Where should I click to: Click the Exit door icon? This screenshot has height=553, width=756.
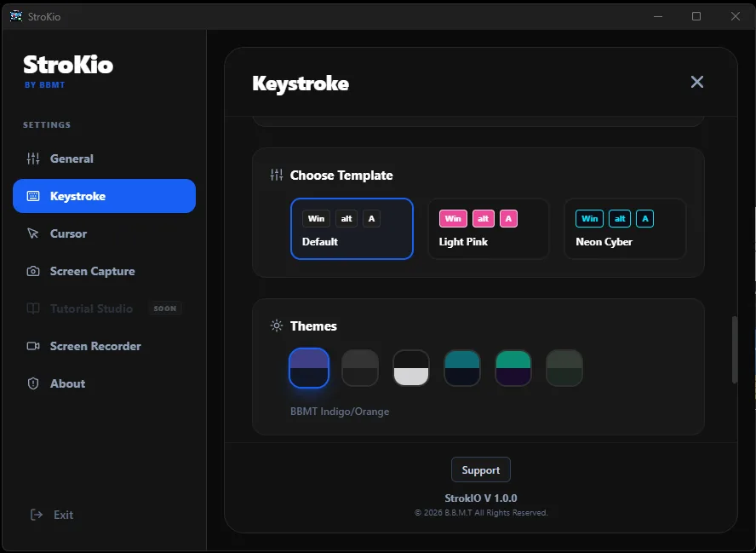coord(37,515)
